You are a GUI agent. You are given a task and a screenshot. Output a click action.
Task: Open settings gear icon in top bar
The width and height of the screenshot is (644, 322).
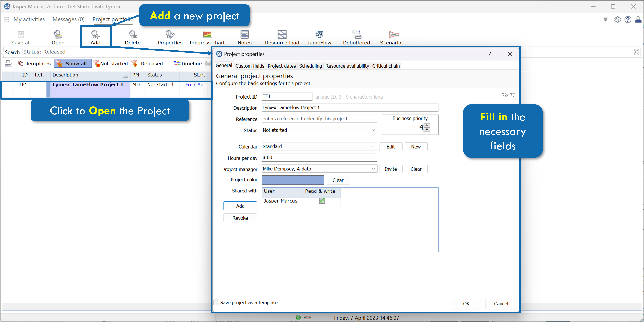617,19
